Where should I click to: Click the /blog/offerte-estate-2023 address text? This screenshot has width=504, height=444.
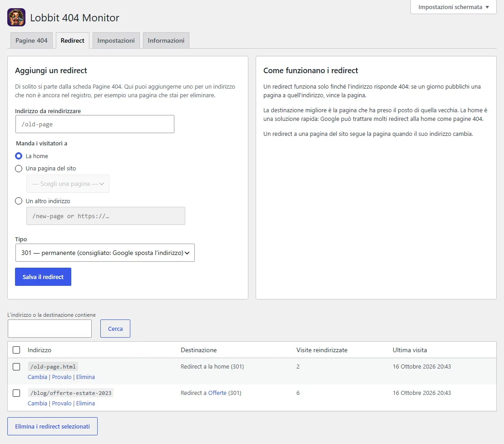pyautogui.click(x=71, y=393)
